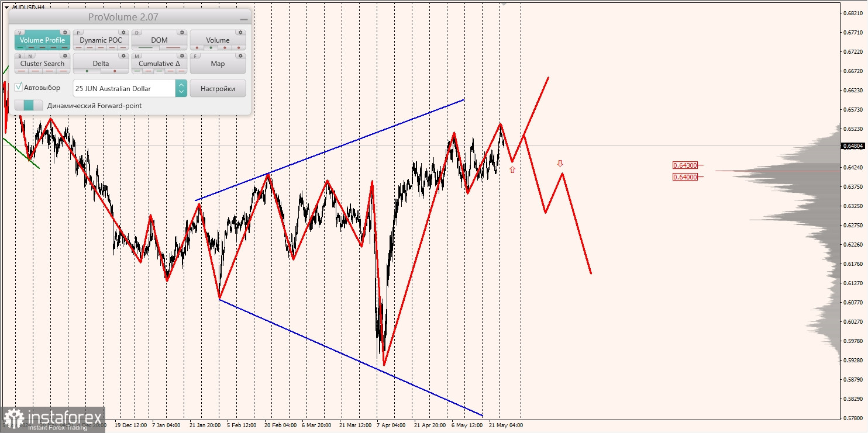Toggle the Cumulative Δ indicator button
Screen dimensions: 868x433
click(x=159, y=63)
